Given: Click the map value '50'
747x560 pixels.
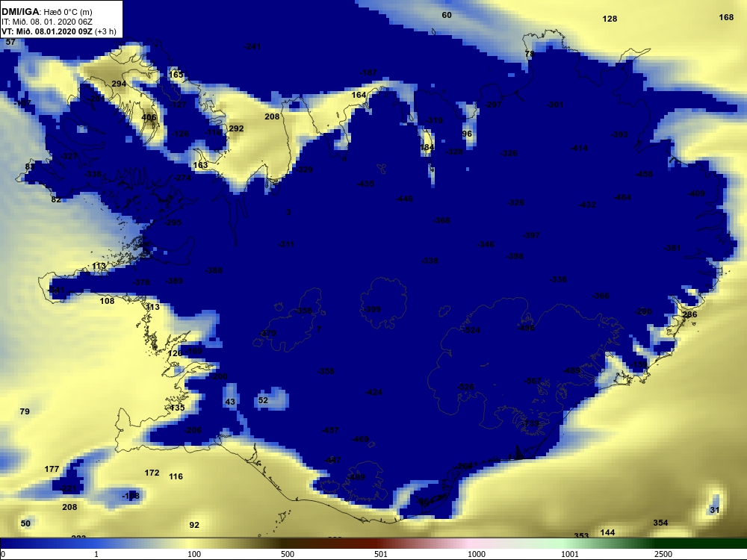Looking at the screenshot, I should click(x=25, y=523).
